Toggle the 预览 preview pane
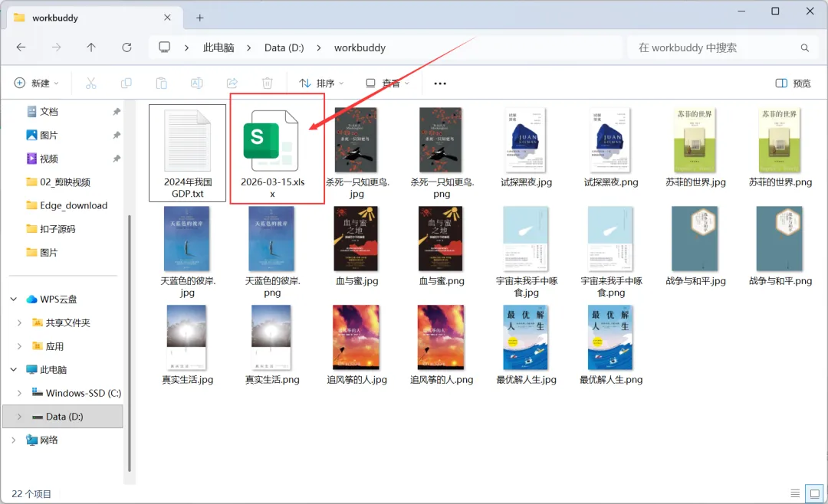Screen dimensions: 828x504 coord(793,83)
